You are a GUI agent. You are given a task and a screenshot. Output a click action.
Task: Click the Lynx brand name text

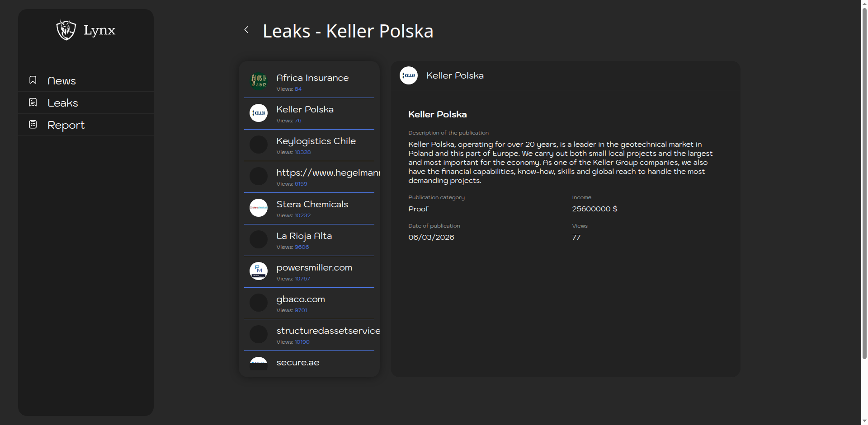[99, 30]
